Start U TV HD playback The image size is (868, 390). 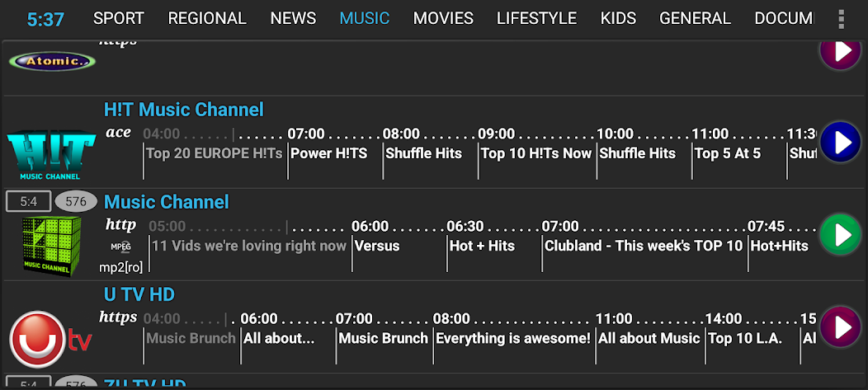click(841, 327)
